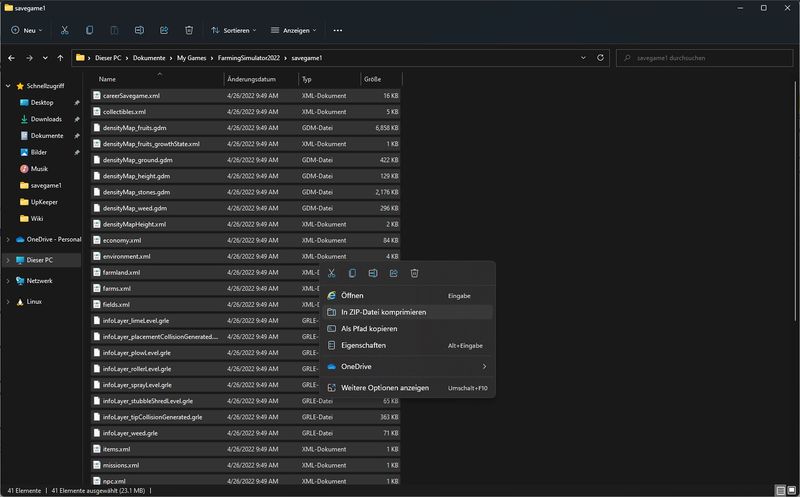Click the Rename icon in the context menu
Screen dimensions: 800x497
(x=373, y=273)
